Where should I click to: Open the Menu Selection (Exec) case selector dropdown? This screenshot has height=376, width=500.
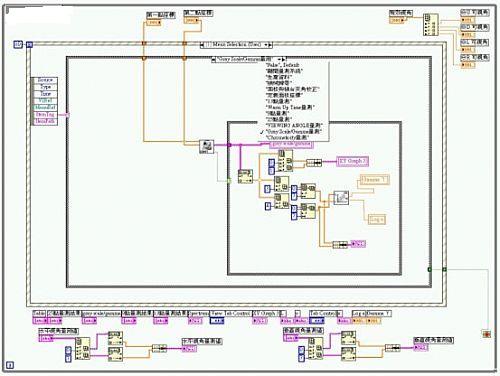pyautogui.click(x=236, y=44)
